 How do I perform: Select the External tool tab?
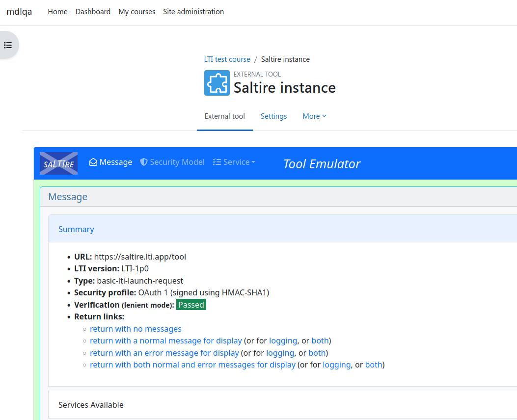point(224,116)
